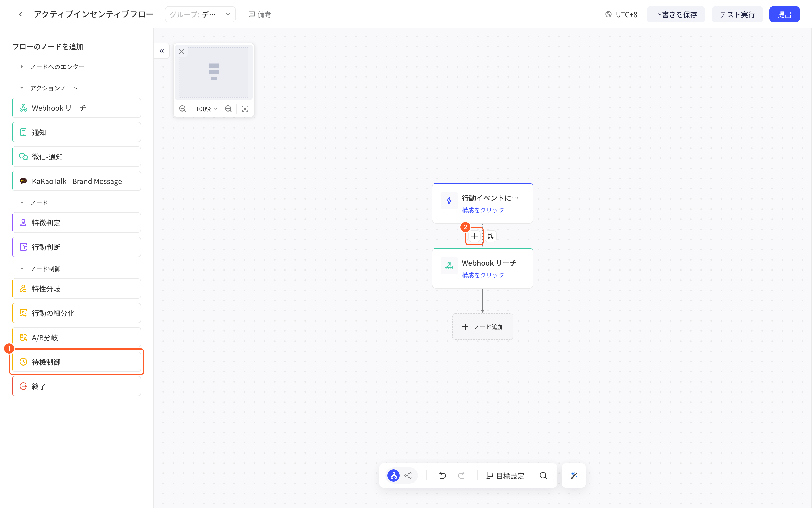This screenshot has width=812, height=508.
Task: Switch to horizontal flow layout icon
Action: tap(408, 475)
